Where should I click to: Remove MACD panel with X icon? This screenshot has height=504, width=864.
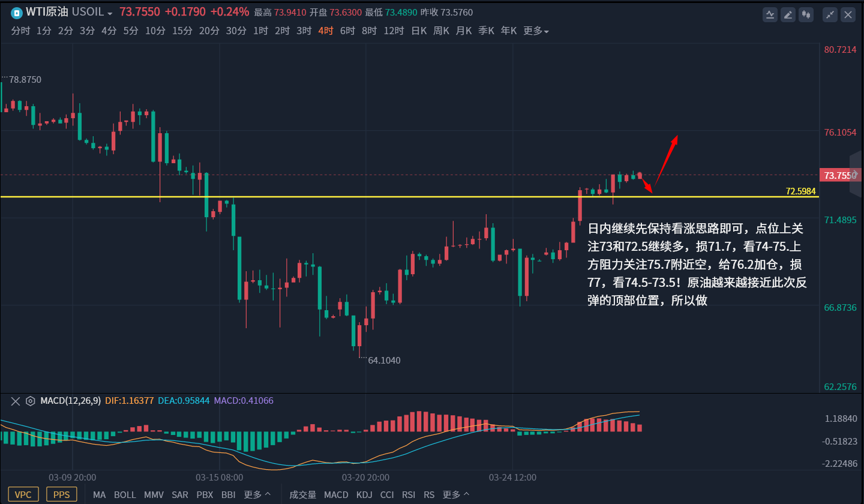[16, 401]
